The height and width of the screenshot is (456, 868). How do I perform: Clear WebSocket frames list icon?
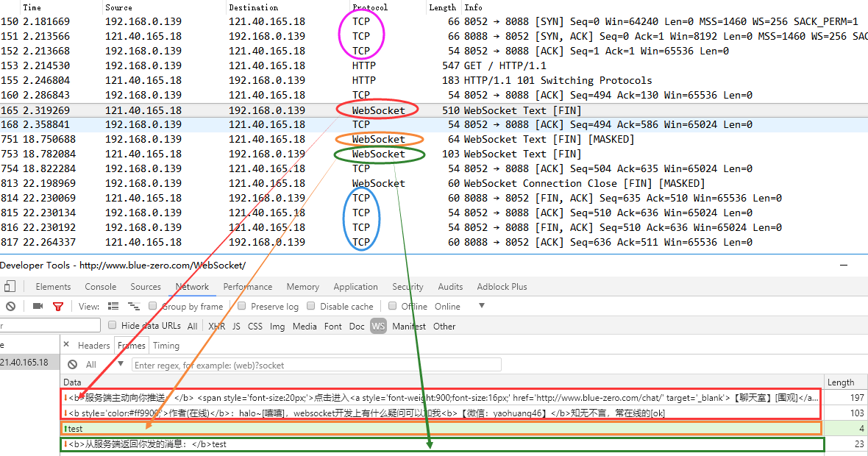tap(73, 364)
